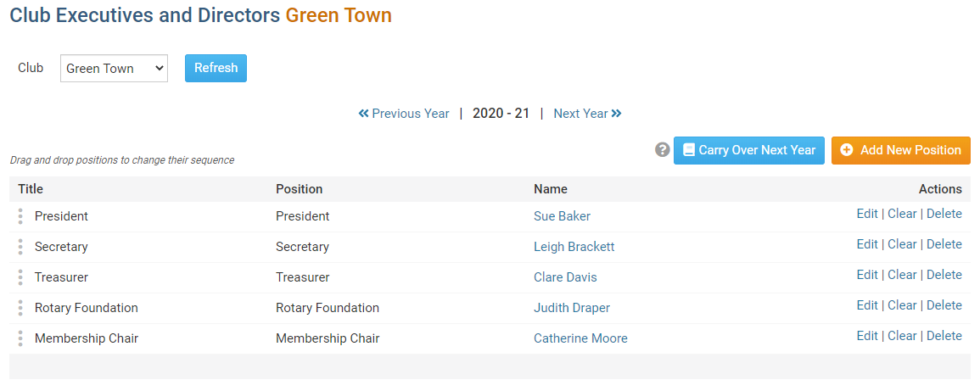
Task: Edit the Rotary Foundation position
Action: coord(867,305)
